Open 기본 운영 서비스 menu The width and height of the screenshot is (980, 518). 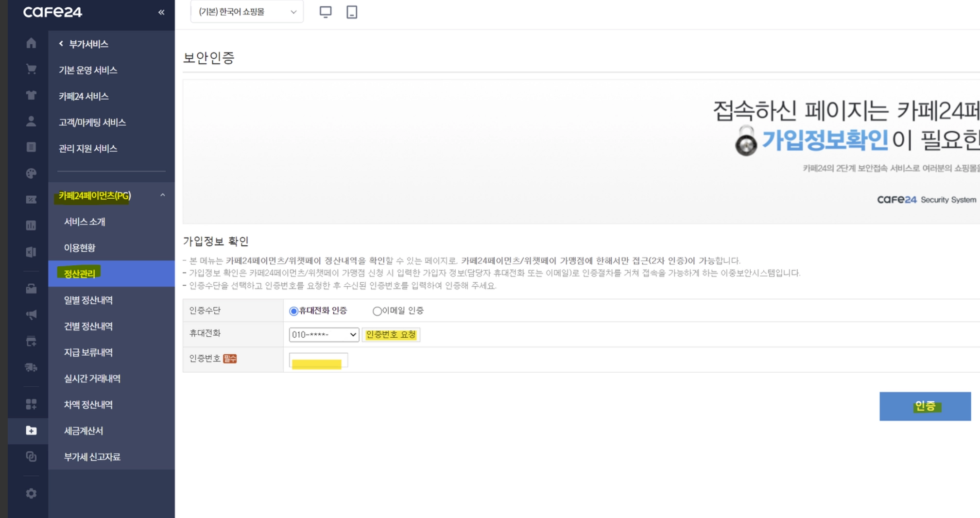tap(88, 70)
